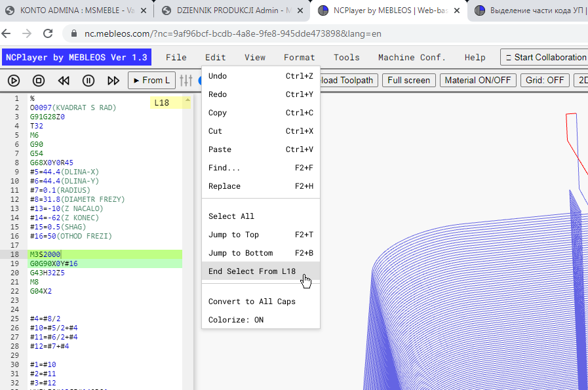Click code line #14=-62(Z KONEC)
Image resolution: width=588 pixels, height=390 pixels.
tap(64, 218)
